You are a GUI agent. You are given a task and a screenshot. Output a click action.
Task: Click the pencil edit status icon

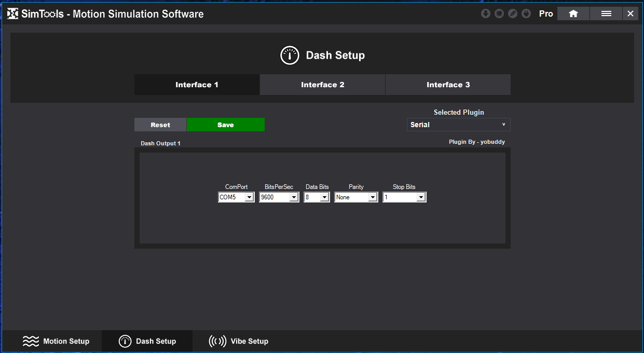pos(513,13)
